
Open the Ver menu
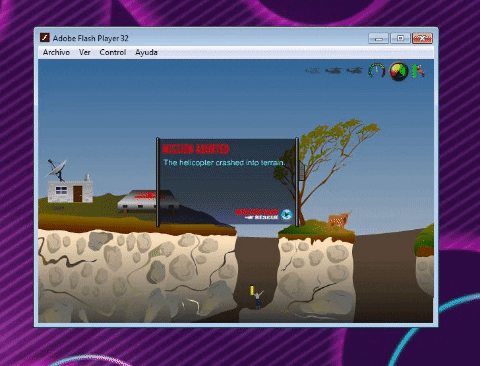(x=85, y=52)
